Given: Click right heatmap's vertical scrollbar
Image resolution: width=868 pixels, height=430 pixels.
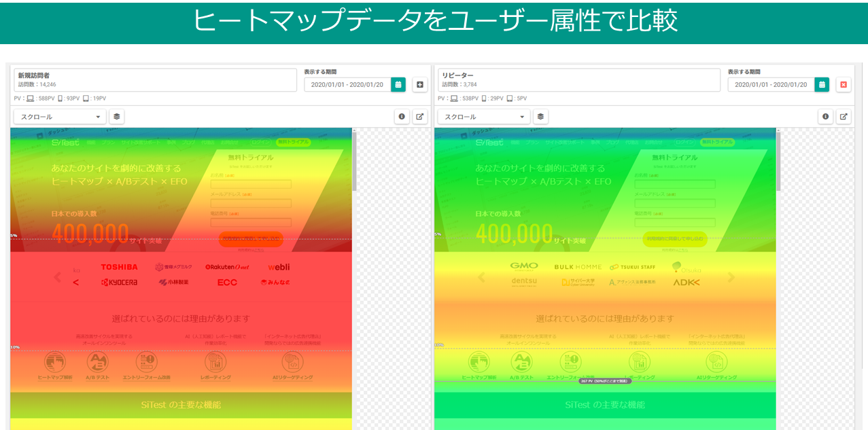Looking at the screenshot, I should tap(778, 160).
